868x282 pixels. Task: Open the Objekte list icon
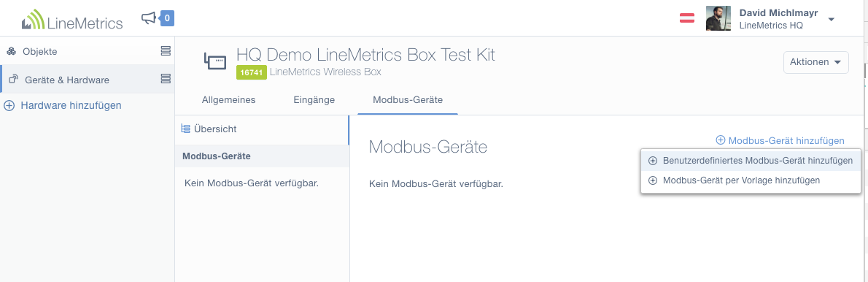[165, 51]
